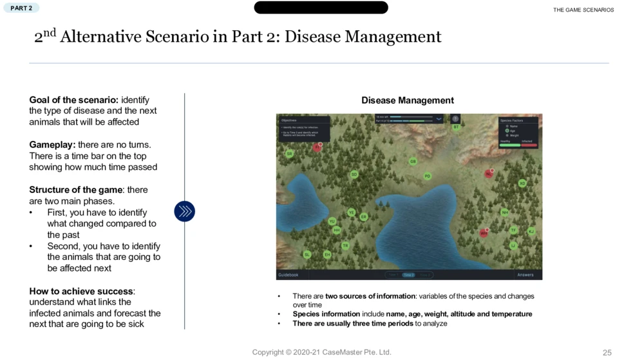Click the infected WH animal marker

(484, 233)
